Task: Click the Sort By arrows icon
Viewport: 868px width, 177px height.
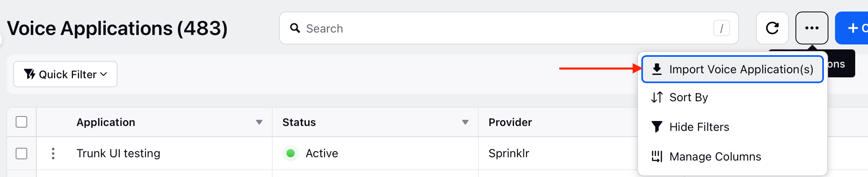Action: point(657,97)
